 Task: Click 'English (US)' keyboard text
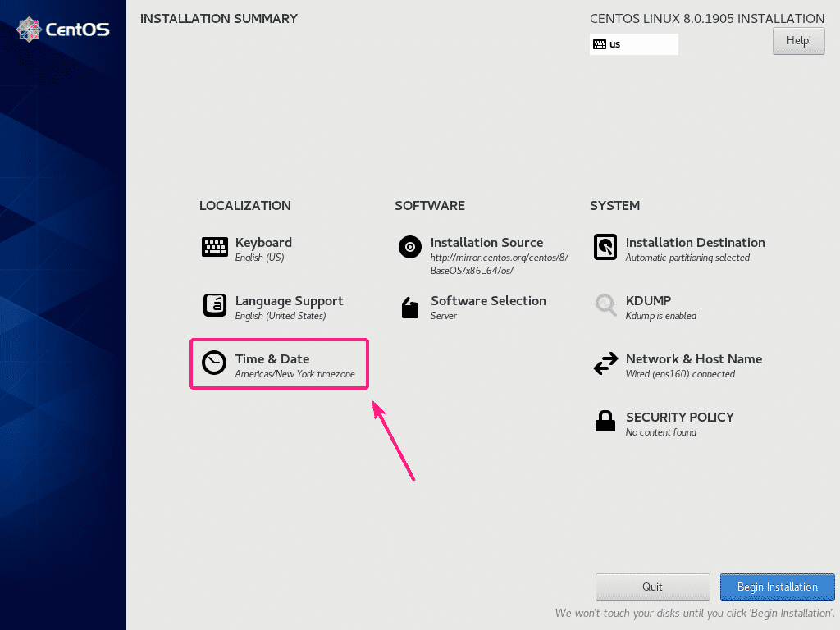click(260, 258)
